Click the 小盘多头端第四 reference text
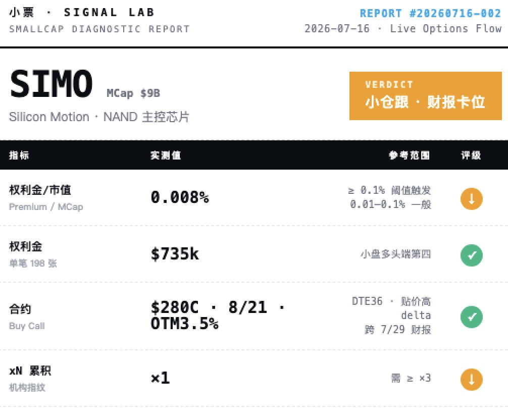508x420 pixels. 395,254
